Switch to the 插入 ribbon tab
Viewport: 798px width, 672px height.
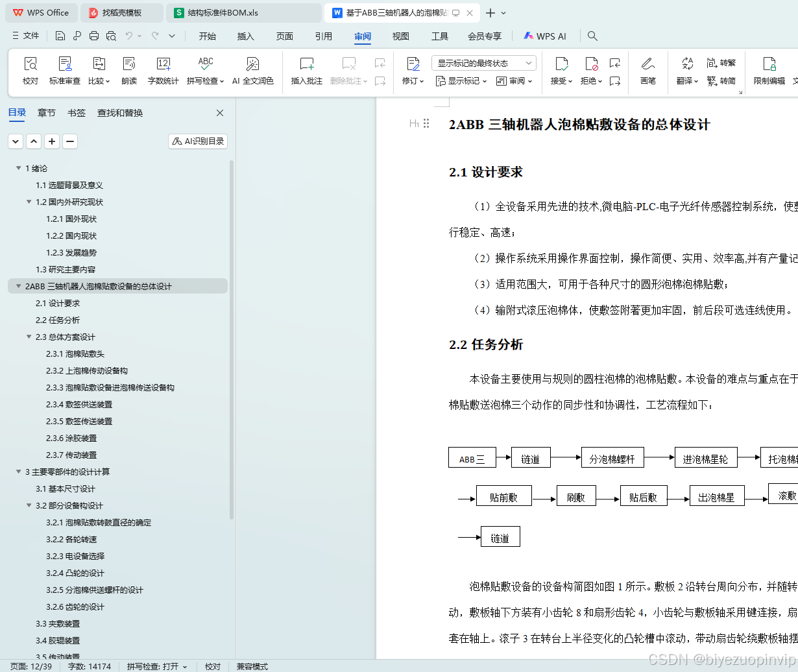[x=246, y=36]
